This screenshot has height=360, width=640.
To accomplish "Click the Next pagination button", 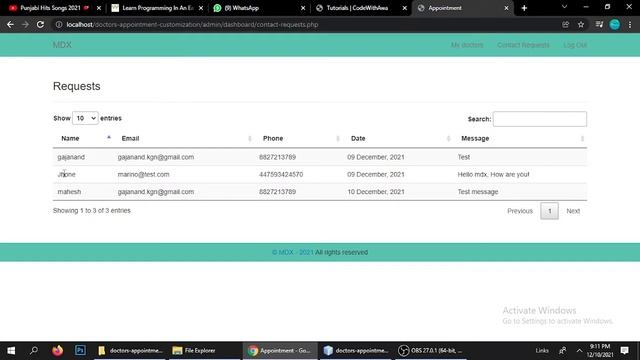I will (x=573, y=211).
